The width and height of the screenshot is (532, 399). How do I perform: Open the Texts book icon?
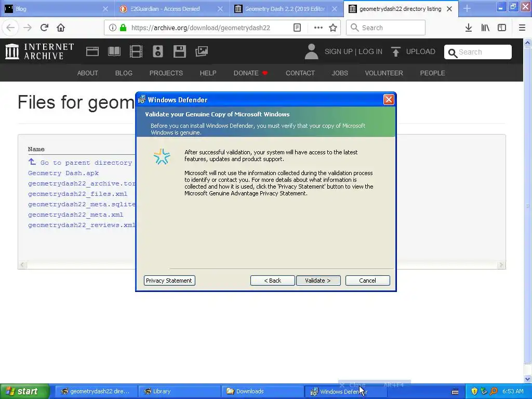tap(114, 51)
